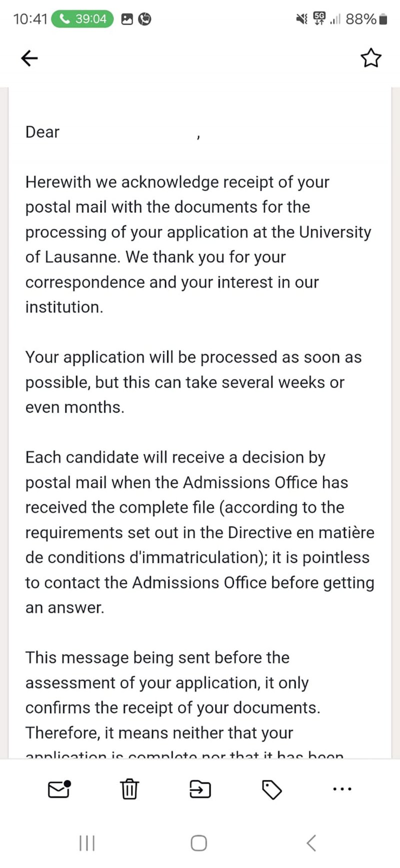Tap the signal strength bars
This screenshot has height=868, width=400.
click(x=335, y=20)
